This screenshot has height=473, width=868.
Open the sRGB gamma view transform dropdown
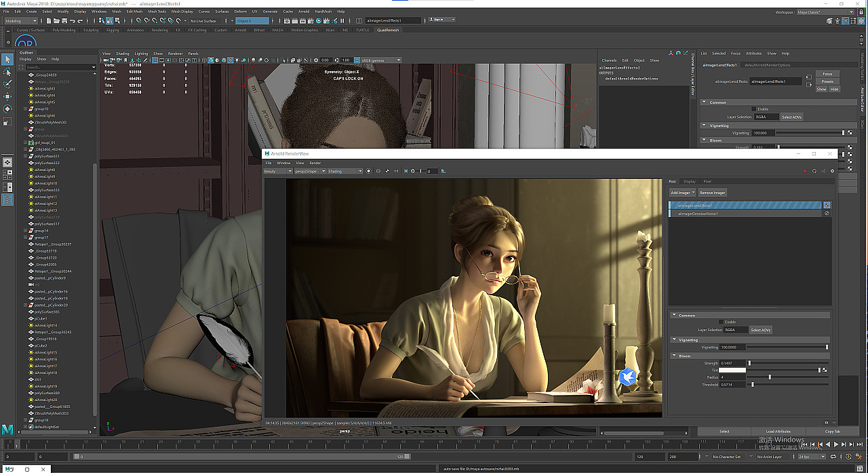pyautogui.click(x=380, y=60)
